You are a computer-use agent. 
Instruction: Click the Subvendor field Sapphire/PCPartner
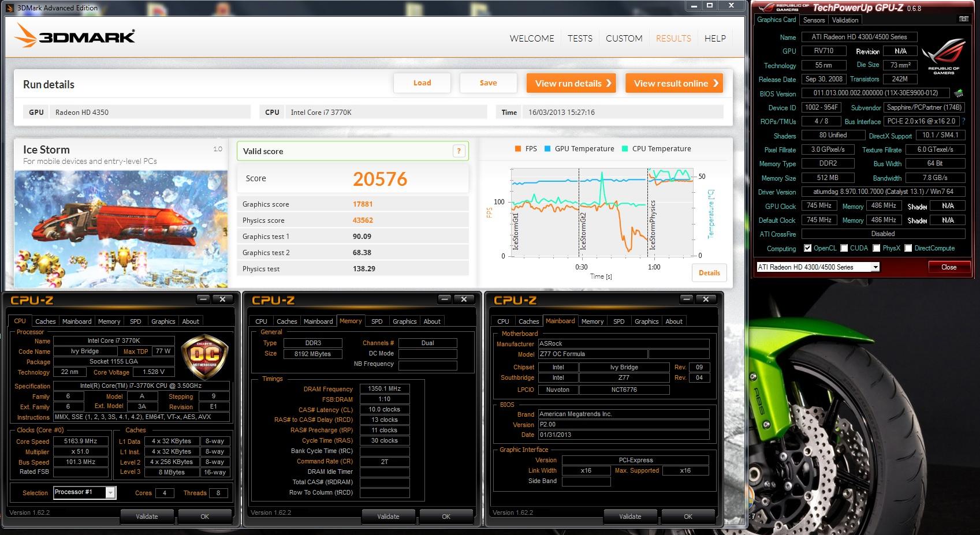(x=924, y=107)
